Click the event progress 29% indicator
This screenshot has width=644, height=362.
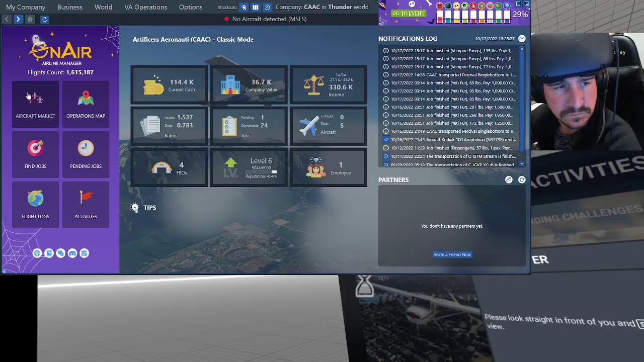point(520,15)
